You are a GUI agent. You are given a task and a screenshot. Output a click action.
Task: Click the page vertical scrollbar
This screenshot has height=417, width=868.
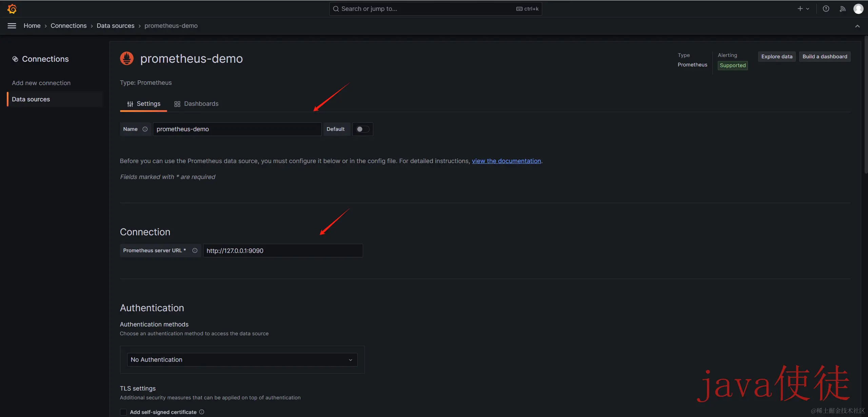click(x=866, y=105)
